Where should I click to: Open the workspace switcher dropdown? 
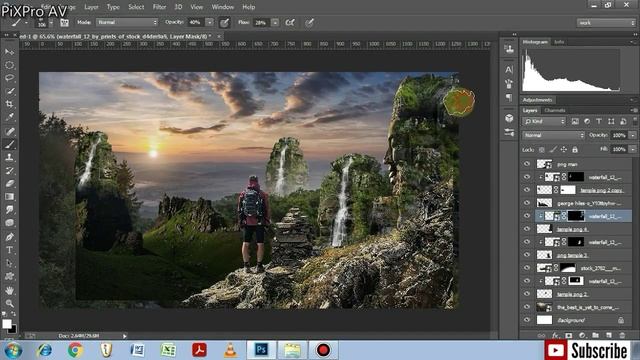pyautogui.click(x=606, y=23)
